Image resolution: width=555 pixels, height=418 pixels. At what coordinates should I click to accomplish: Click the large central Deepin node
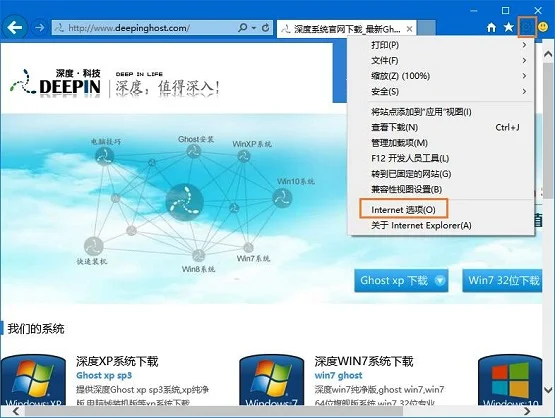tap(184, 202)
